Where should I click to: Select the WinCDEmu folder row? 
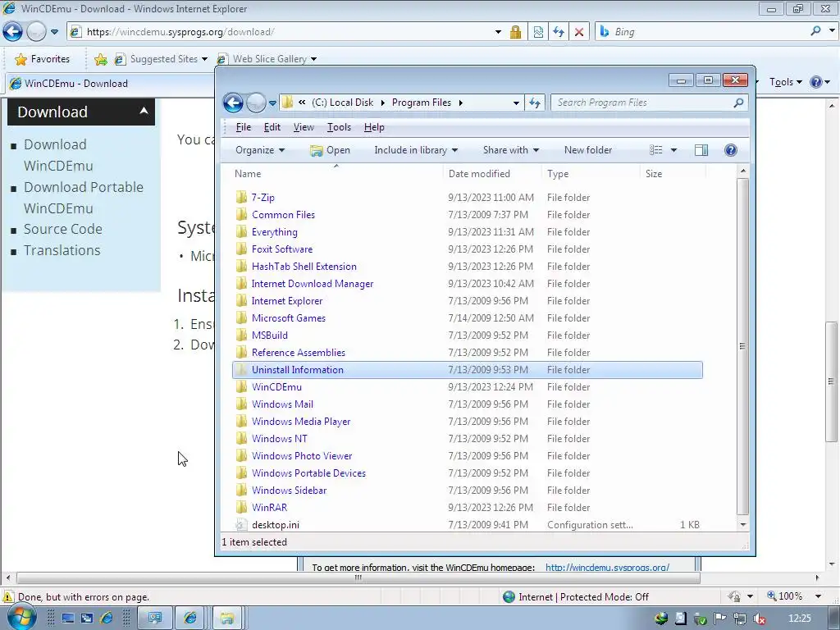coord(467,387)
